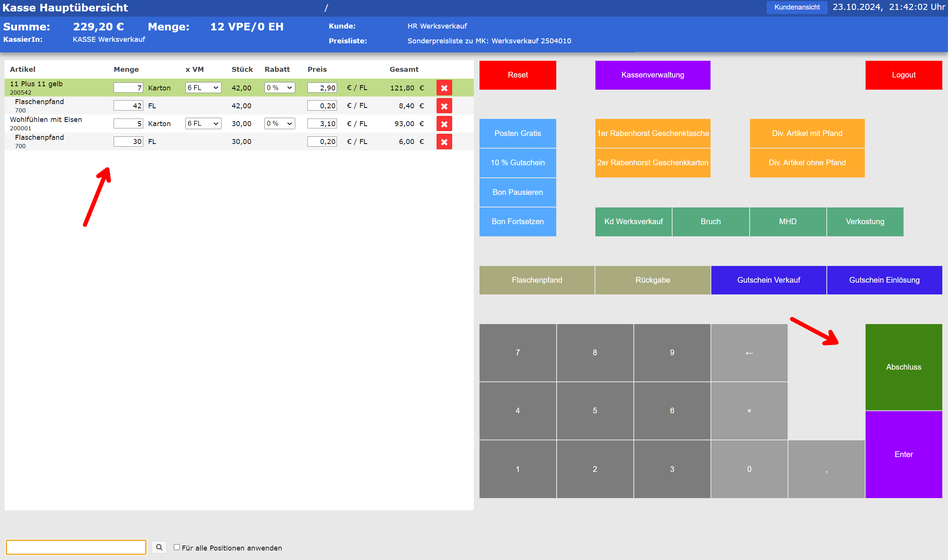Open the 6 FL dropdown for 11 Plus 11 gelb
948x560 pixels.
[x=203, y=88]
